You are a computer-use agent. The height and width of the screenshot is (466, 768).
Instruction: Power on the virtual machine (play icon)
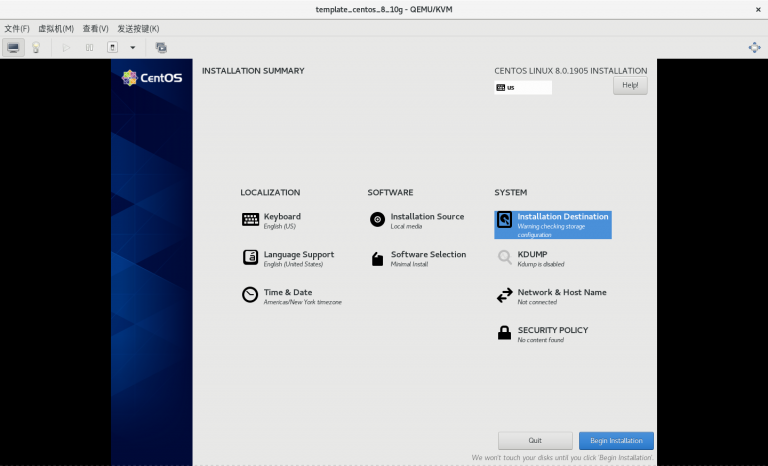66,48
